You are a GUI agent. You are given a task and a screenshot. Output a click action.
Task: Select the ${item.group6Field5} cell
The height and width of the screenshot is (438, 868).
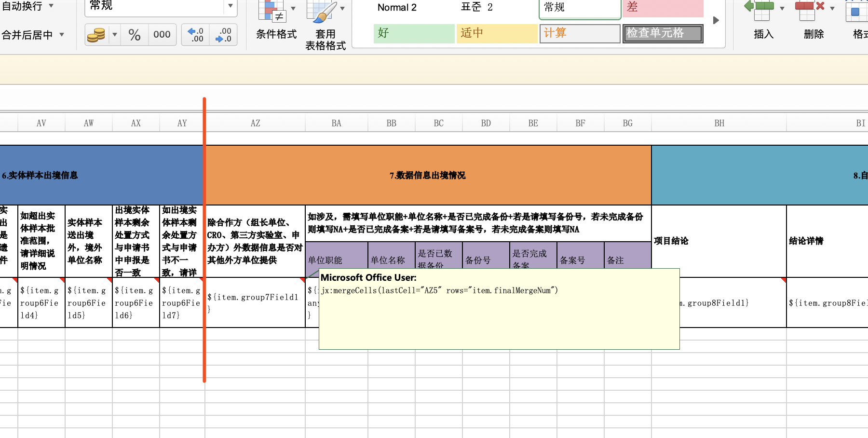coord(89,302)
